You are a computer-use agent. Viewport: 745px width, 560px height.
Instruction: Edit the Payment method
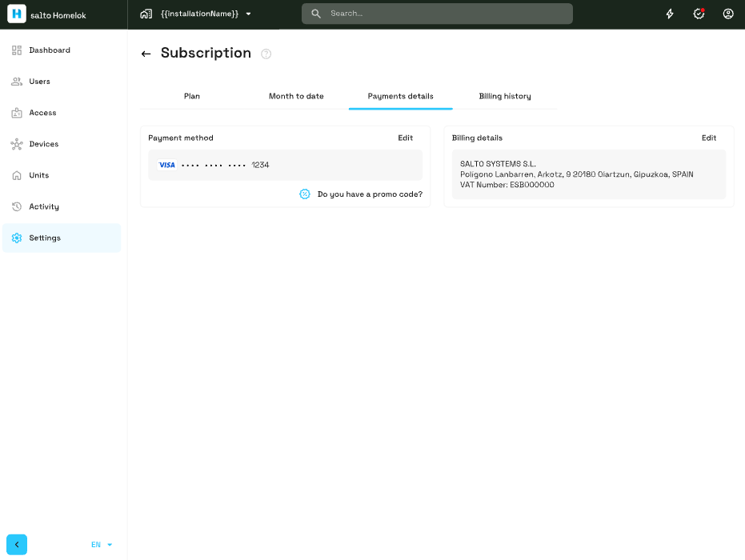pos(405,138)
